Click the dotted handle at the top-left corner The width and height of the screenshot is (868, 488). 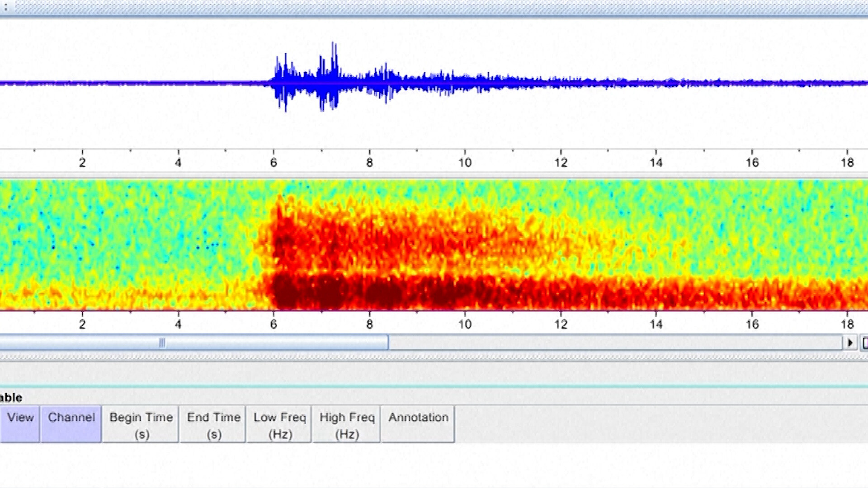tap(5, 7)
